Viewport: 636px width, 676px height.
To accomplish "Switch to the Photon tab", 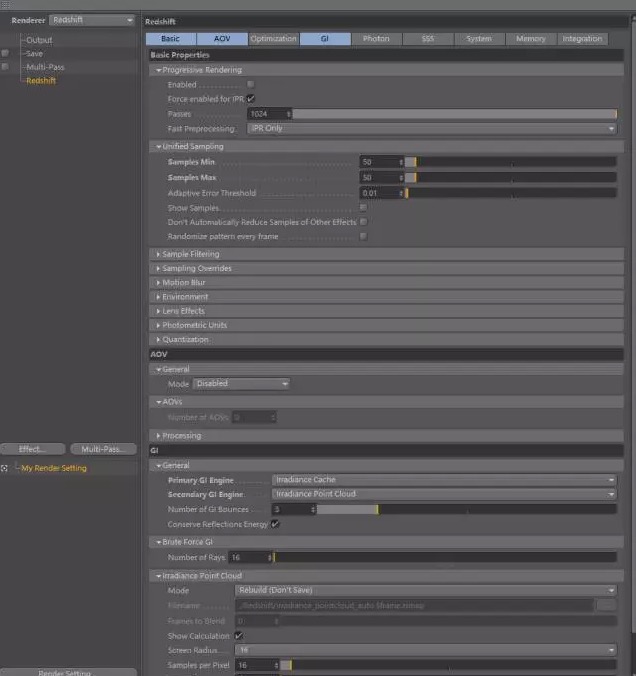I will point(376,39).
